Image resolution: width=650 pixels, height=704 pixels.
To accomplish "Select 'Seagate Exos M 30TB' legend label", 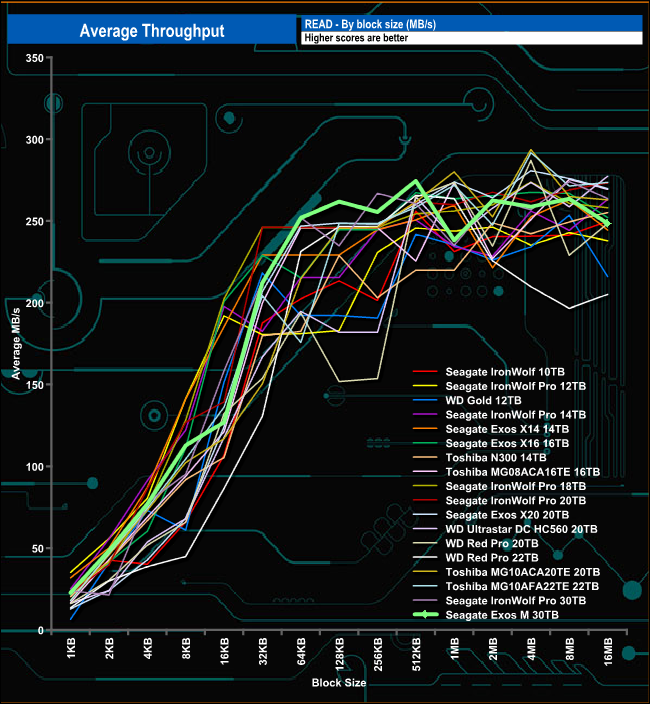I will pos(502,615).
